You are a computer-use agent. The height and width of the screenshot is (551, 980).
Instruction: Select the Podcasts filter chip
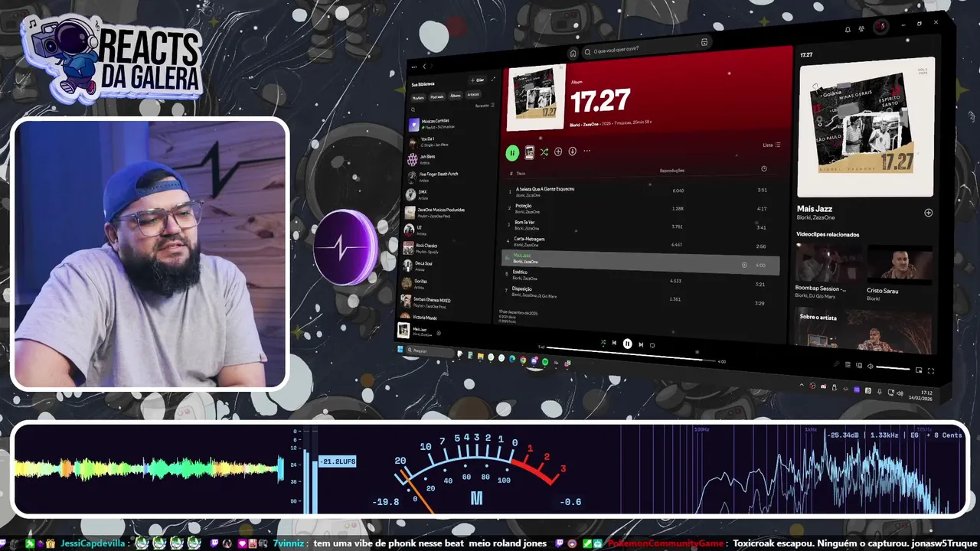(437, 96)
